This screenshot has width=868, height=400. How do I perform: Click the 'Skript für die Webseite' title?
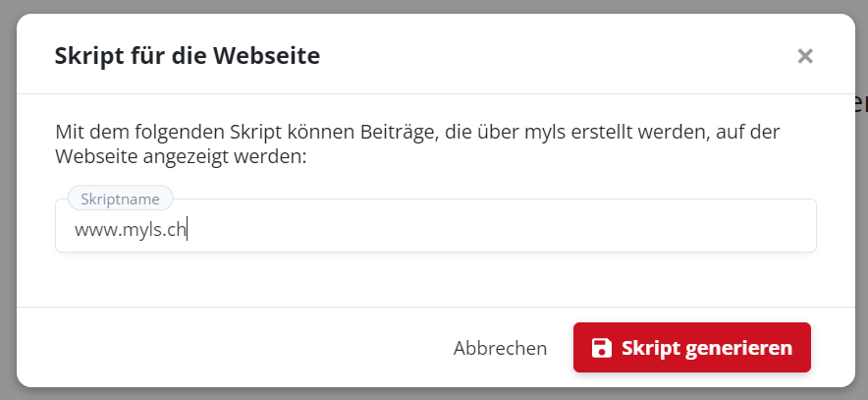click(187, 56)
